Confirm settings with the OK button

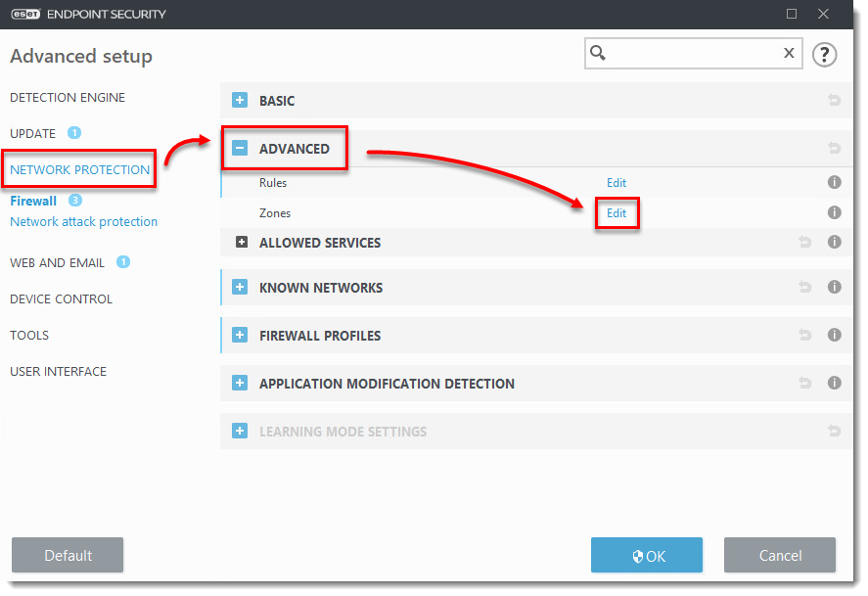(647, 555)
